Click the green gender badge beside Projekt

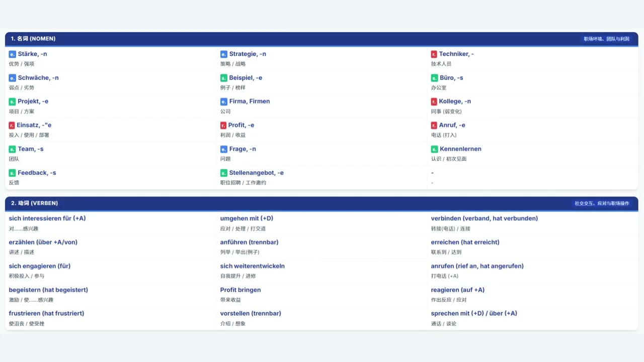click(x=13, y=102)
